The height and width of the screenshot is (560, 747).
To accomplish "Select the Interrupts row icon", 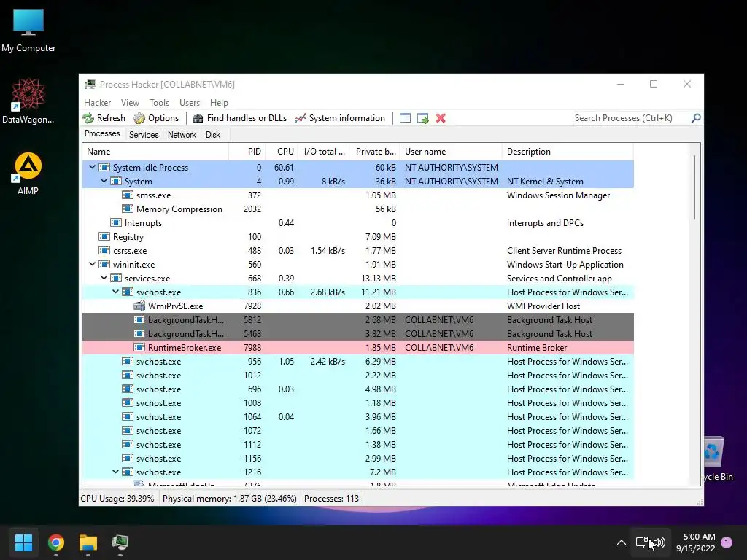I will 116,222.
